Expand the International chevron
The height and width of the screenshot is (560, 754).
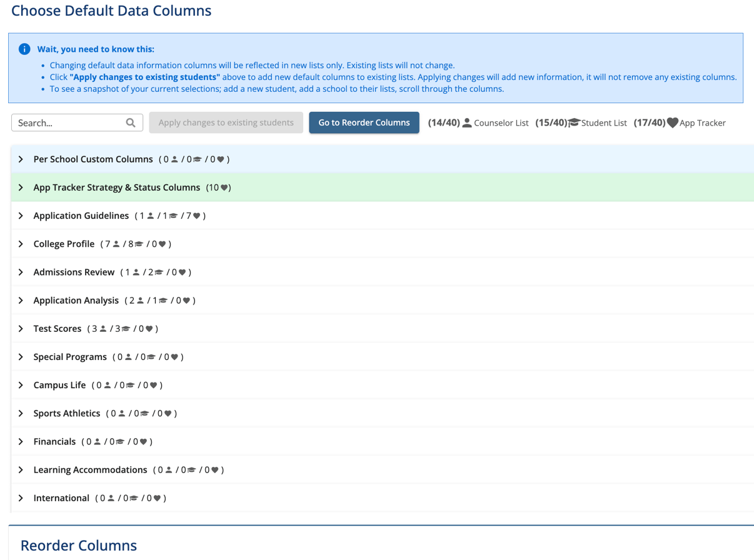[x=21, y=498]
